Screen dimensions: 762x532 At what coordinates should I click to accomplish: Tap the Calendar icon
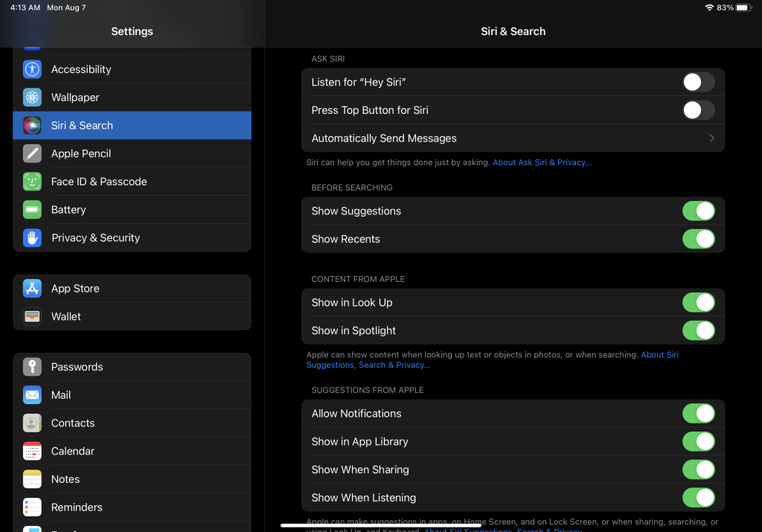coord(32,451)
